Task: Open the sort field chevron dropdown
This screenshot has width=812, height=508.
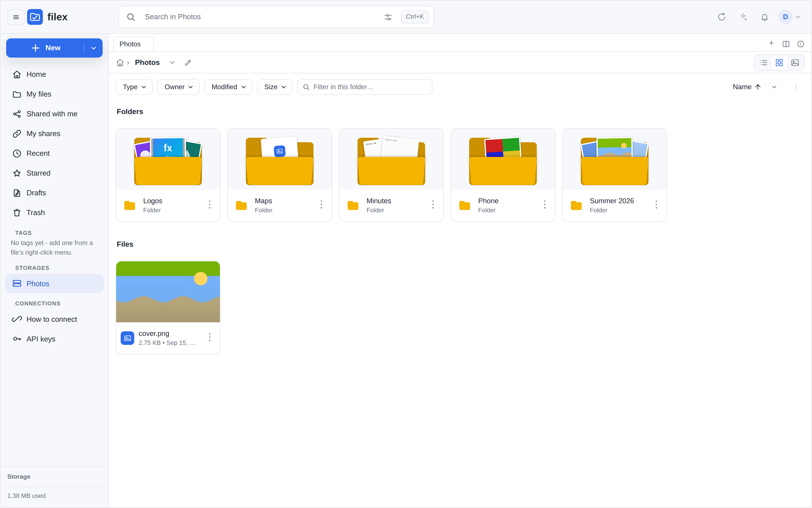Action: (774, 87)
